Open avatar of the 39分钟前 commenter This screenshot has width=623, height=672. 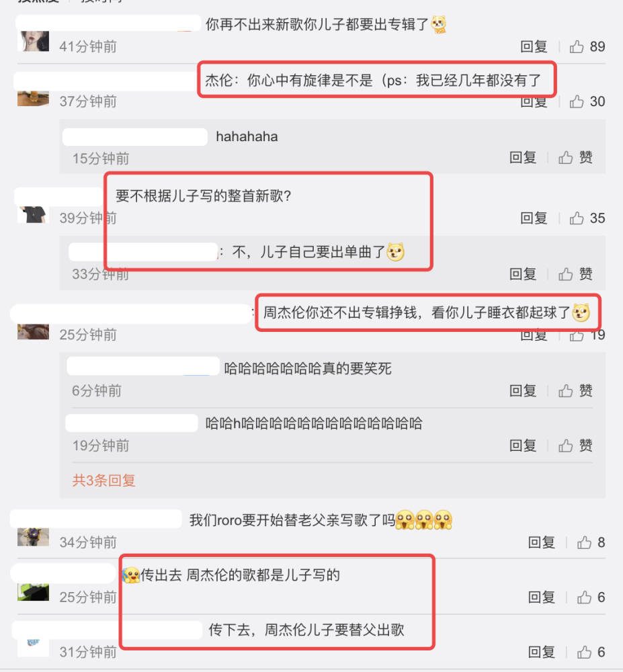34,214
